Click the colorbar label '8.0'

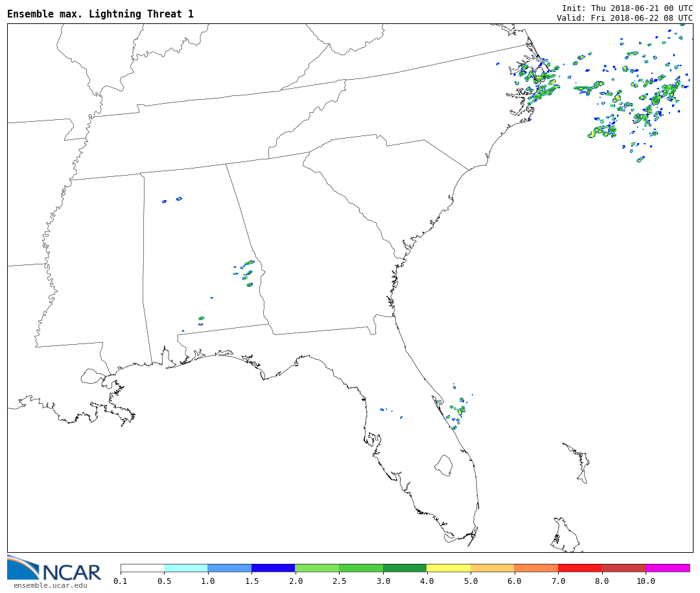pyautogui.click(x=601, y=581)
